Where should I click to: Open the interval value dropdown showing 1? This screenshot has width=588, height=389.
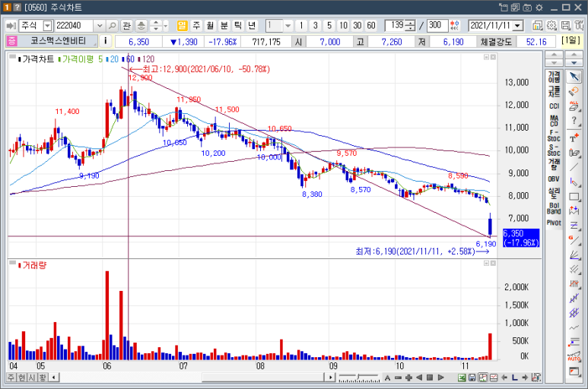(288, 26)
